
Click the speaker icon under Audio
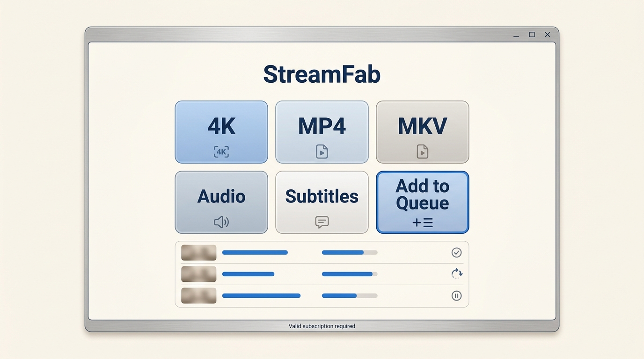point(221,222)
